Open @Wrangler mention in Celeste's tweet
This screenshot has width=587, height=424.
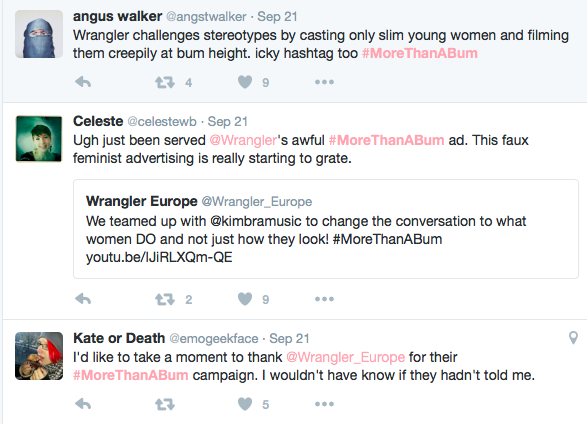(243, 140)
